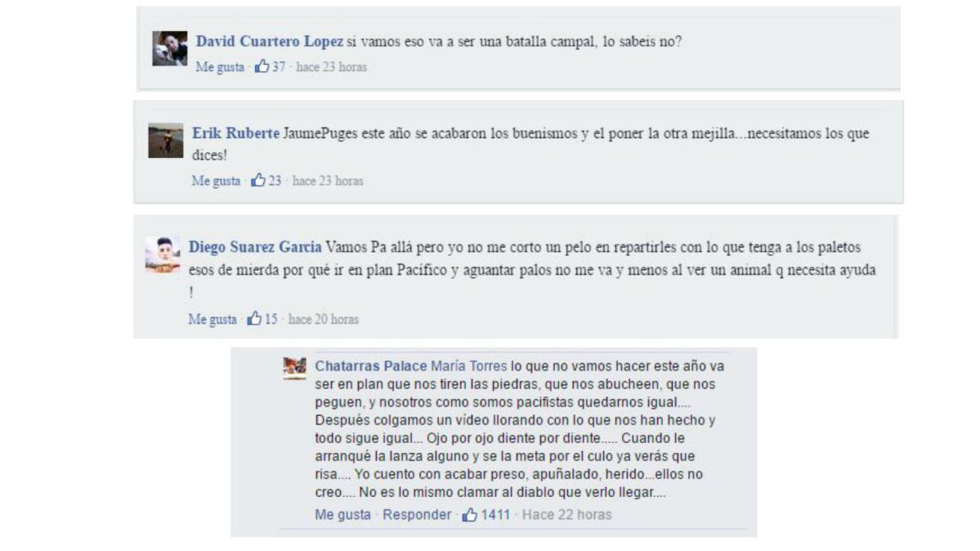The image size is (980, 551).
Task: Click thumbs-up icon with 1411 likes
Action: [470, 514]
